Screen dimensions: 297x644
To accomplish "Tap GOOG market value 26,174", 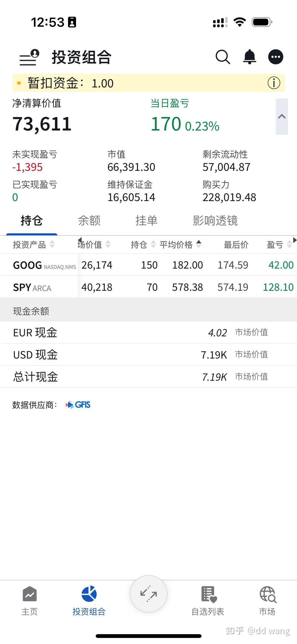I will (x=97, y=265).
